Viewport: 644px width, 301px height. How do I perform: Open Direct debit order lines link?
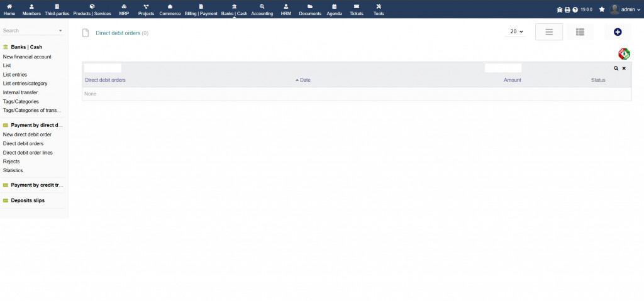tap(28, 153)
